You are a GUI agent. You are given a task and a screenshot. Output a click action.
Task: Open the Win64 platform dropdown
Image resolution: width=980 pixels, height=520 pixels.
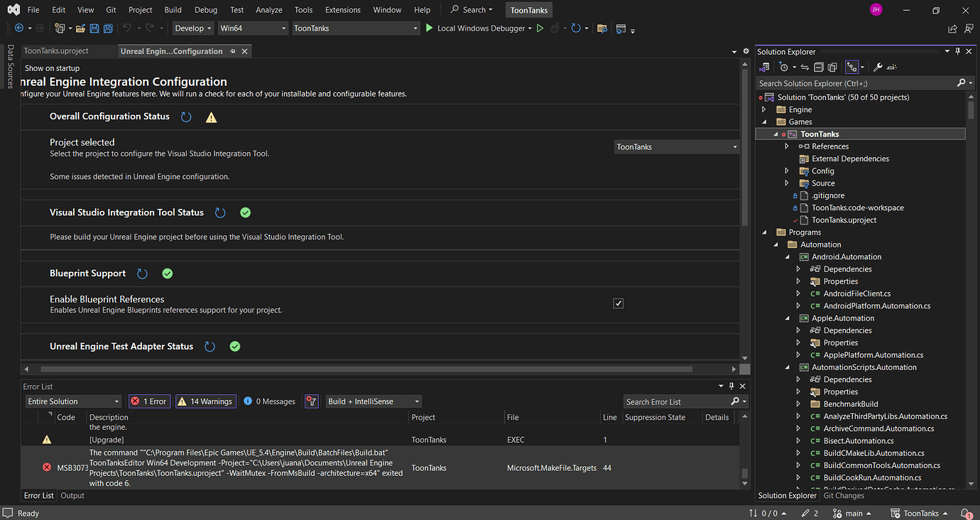(x=253, y=28)
